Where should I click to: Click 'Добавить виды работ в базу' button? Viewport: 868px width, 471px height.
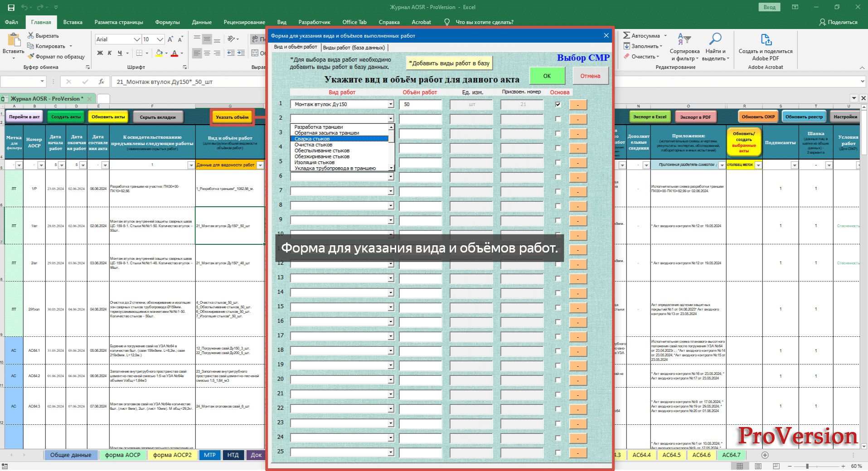[x=449, y=63]
